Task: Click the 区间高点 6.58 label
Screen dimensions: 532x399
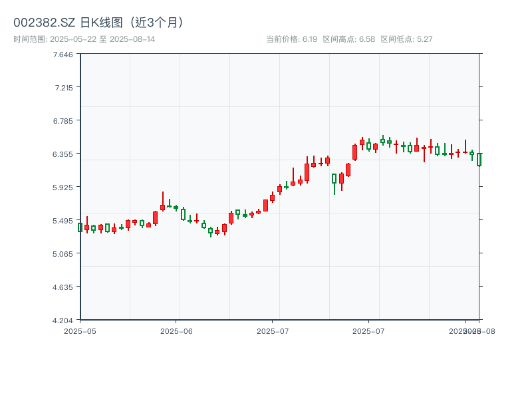Action: [x=349, y=39]
